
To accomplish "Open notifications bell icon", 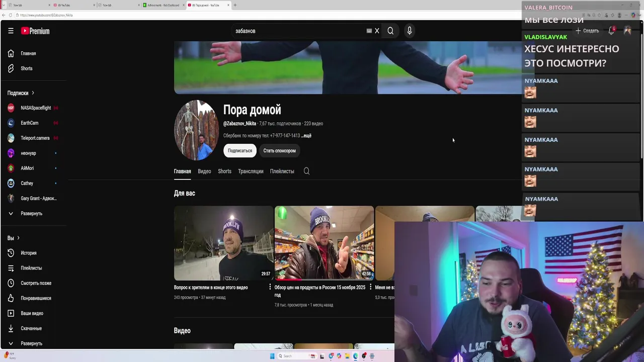I will 611,31.
